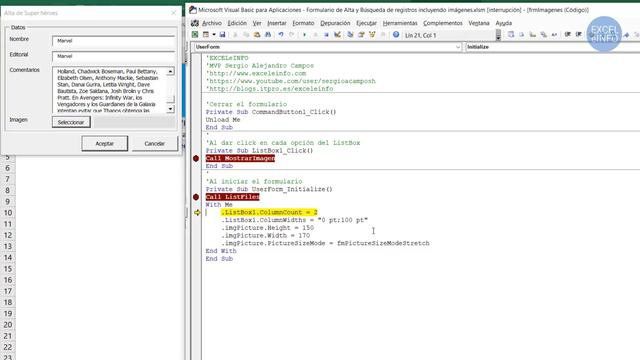
Task: Click the highlighted .ListBox1.ColumnCount = 2 line
Action: (x=269, y=212)
